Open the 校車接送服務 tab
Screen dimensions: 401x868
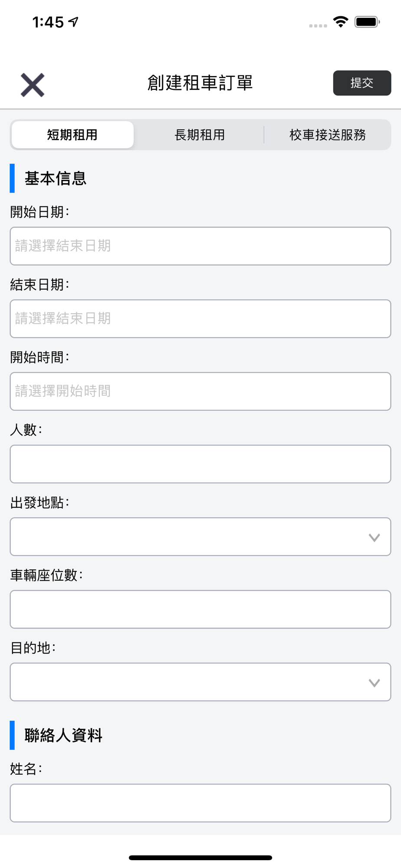pyautogui.click(x=328, y=135)
